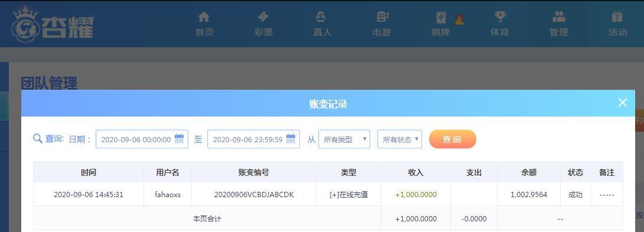Click the end date input field
This screenshot has height=232, width=644.
[253, 139]
